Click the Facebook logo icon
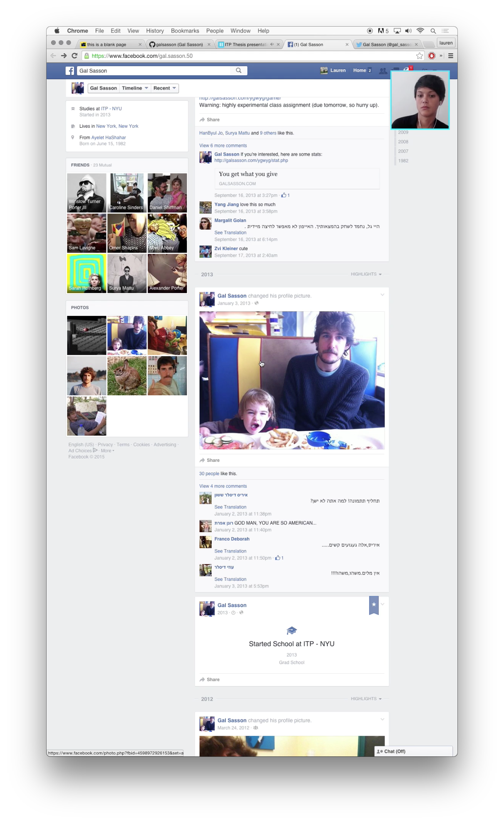This screenshot has width=504, height=823. click(x=70, y=71)
